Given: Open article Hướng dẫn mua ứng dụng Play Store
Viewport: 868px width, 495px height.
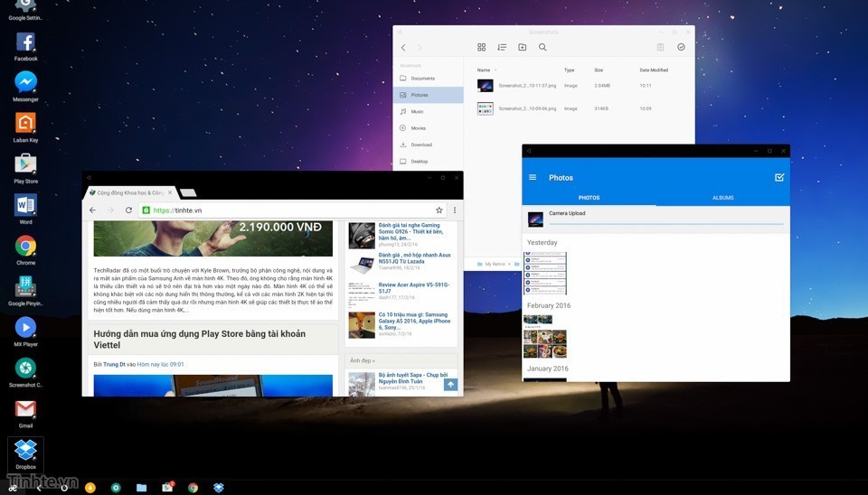Looking at the screenshot, I should [x=199, y=339].
